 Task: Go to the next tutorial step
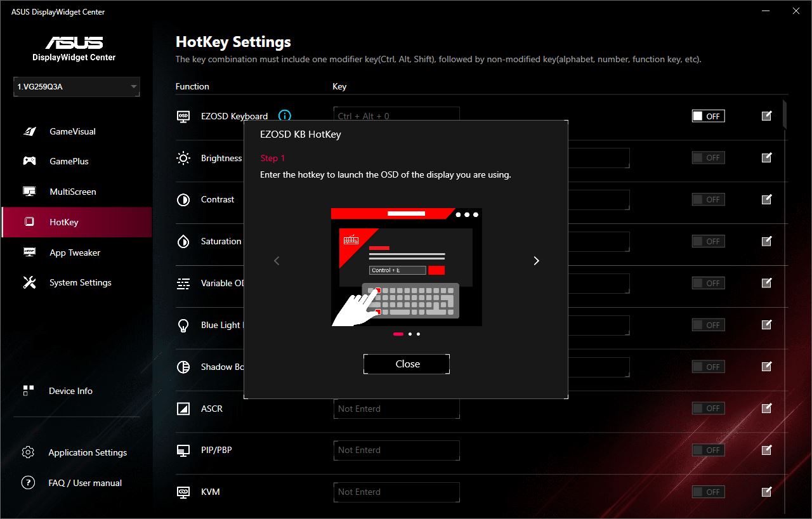[x=536, y=261]
